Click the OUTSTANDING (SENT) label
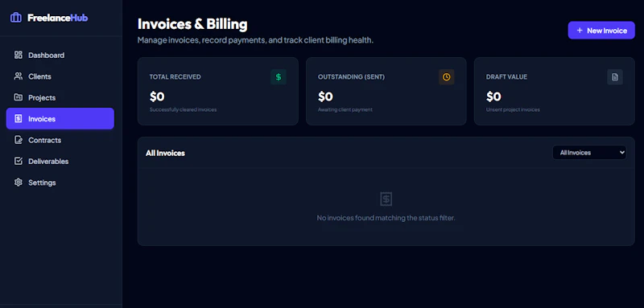Screen dimensions: 644x308 351,77
